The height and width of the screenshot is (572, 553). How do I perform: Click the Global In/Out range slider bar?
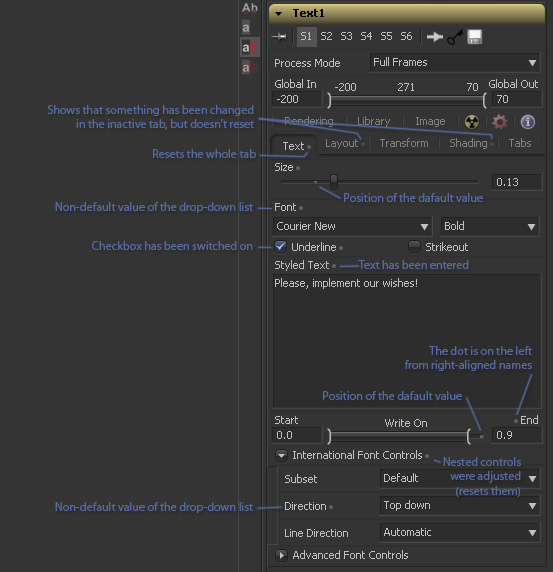tap(407, 100)
